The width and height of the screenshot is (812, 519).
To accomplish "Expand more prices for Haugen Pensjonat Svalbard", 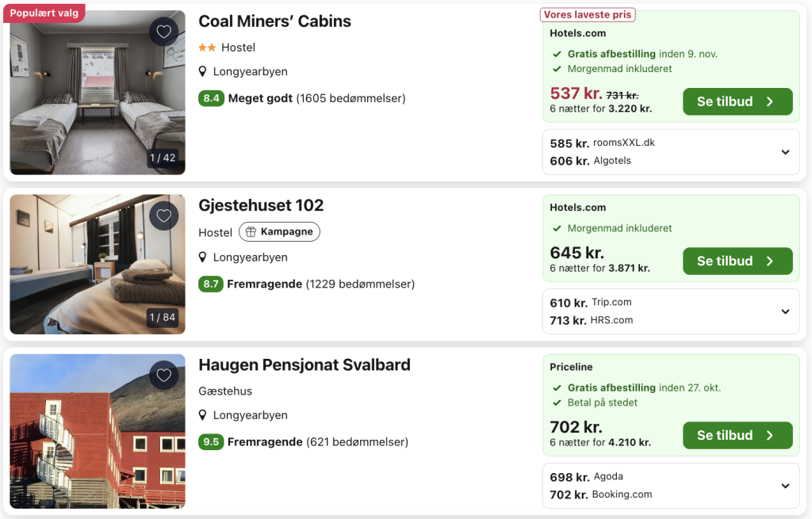I will (785, 486).
